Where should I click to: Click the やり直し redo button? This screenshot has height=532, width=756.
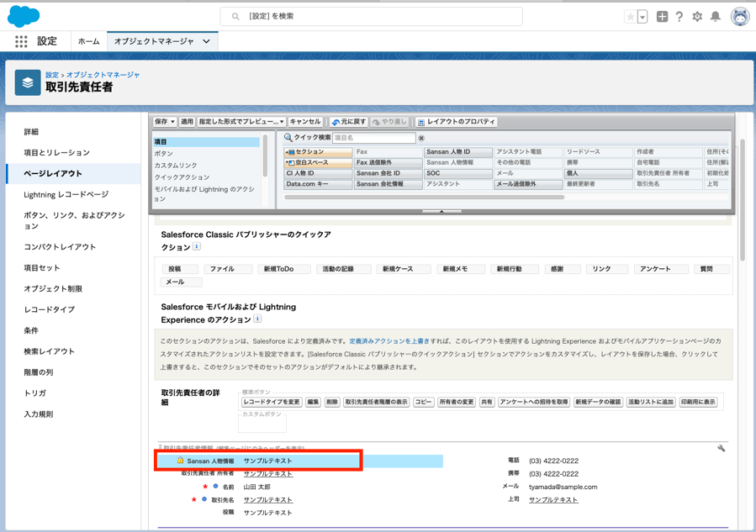click(389, 122)
